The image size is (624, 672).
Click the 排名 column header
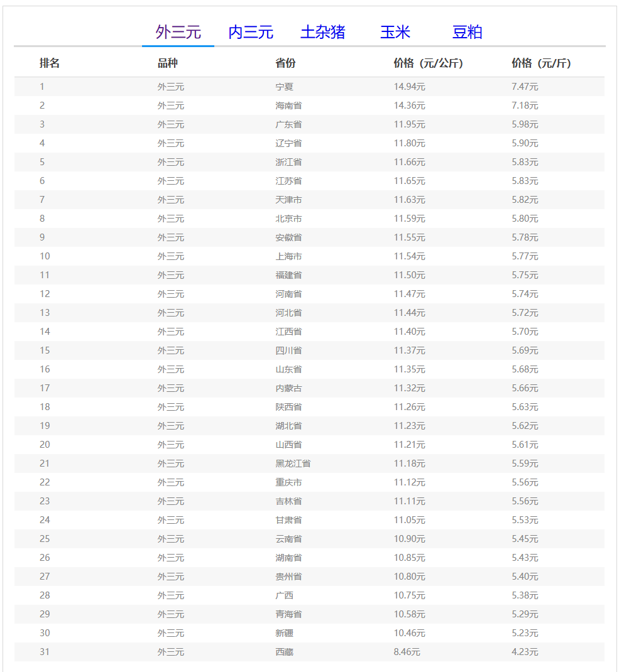(49, 63)
